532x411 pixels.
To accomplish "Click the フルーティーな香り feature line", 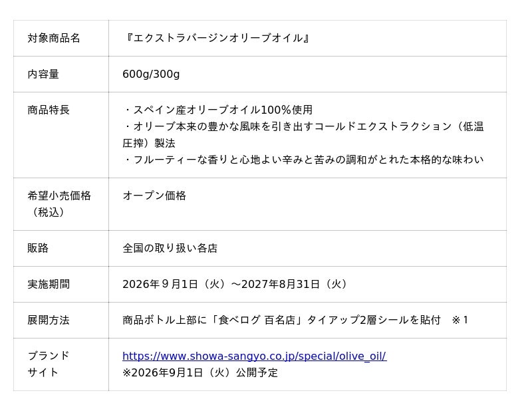I will point(303,160).
